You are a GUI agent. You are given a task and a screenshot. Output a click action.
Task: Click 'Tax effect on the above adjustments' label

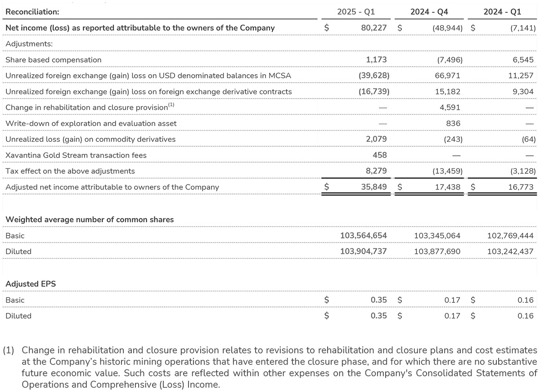(x=70, y=171)
